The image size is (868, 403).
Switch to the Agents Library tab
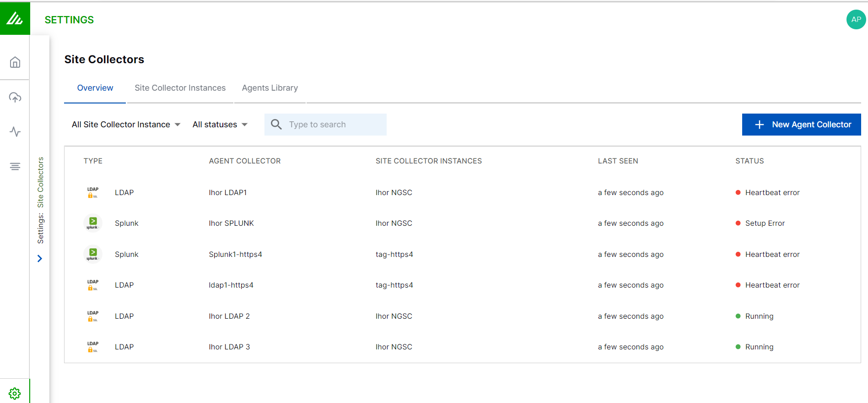[270, 88]
